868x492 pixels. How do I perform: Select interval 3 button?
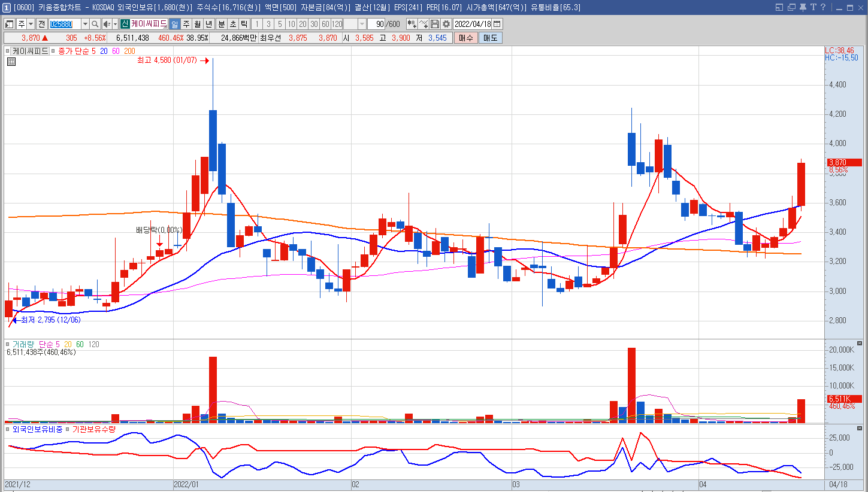pos(268,24)
